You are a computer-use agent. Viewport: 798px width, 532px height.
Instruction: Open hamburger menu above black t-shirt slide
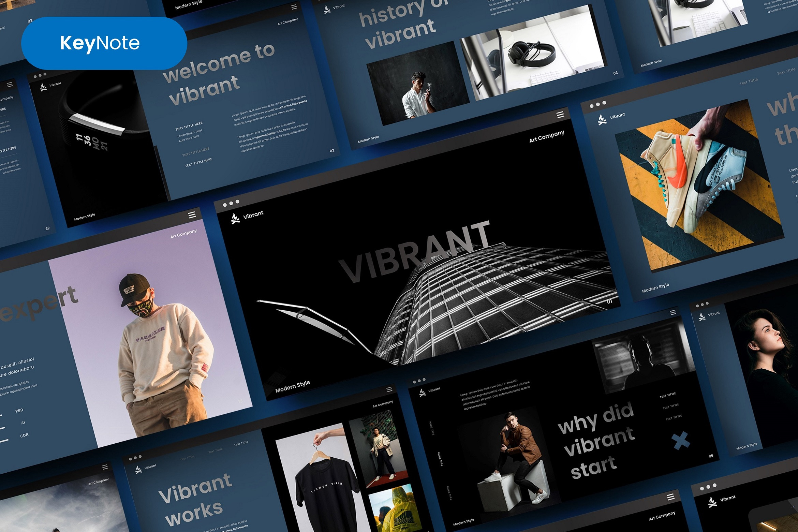coord(389,389)
